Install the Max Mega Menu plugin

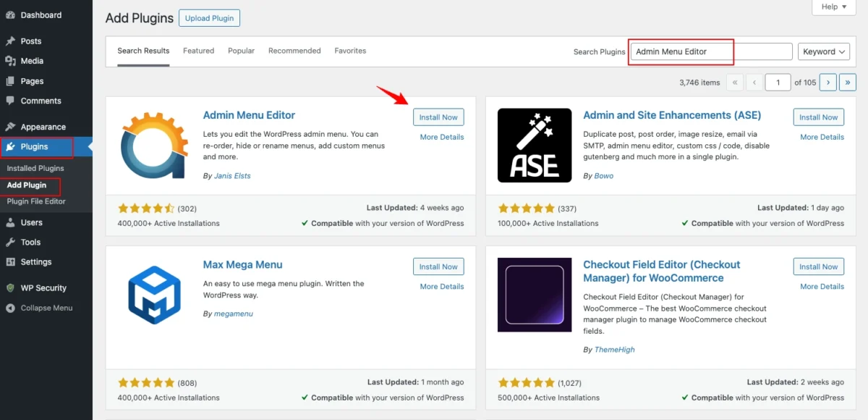[x=438, y=266]
